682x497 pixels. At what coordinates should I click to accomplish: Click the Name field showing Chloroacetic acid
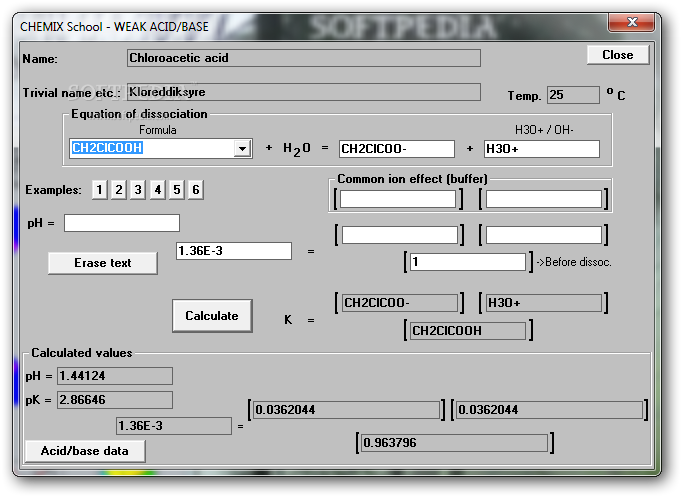tap(304, 58)
